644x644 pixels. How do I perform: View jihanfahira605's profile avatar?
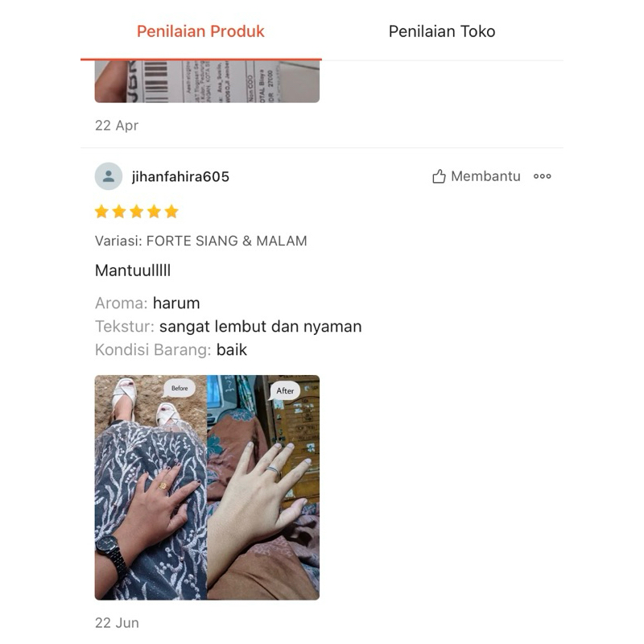[109, 176]
